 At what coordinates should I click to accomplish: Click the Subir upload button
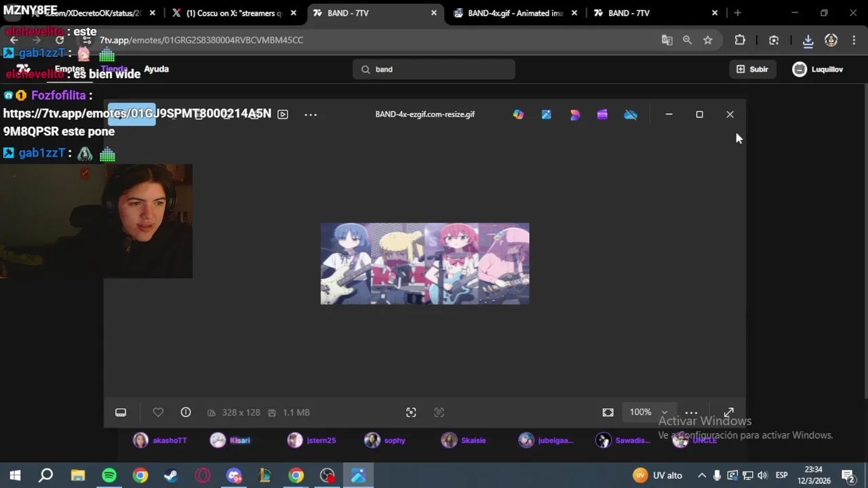pos(752,69)
